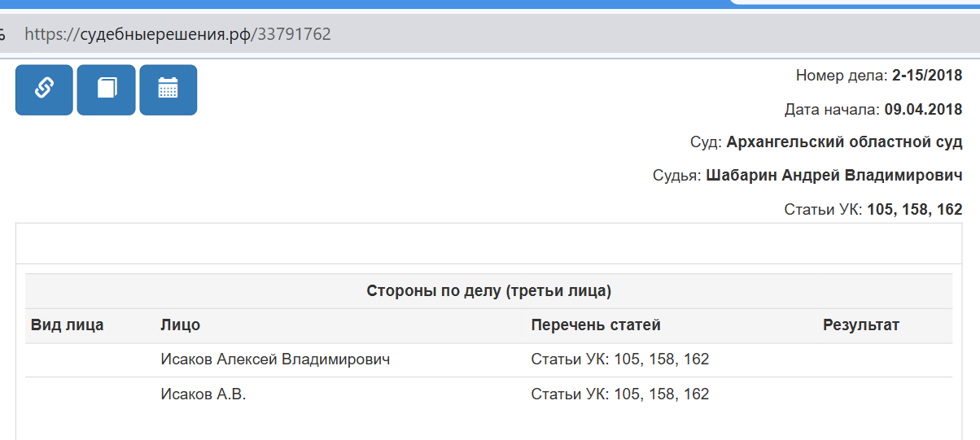Click the Результат column header
Viewport: 980px width, 440px height.
coord(861,325)
